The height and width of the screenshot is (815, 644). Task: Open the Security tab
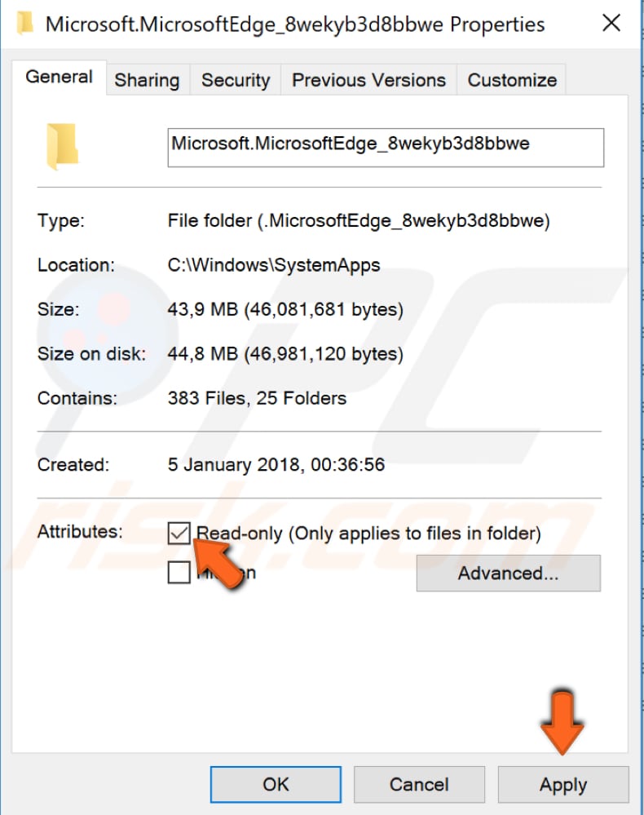235,79
